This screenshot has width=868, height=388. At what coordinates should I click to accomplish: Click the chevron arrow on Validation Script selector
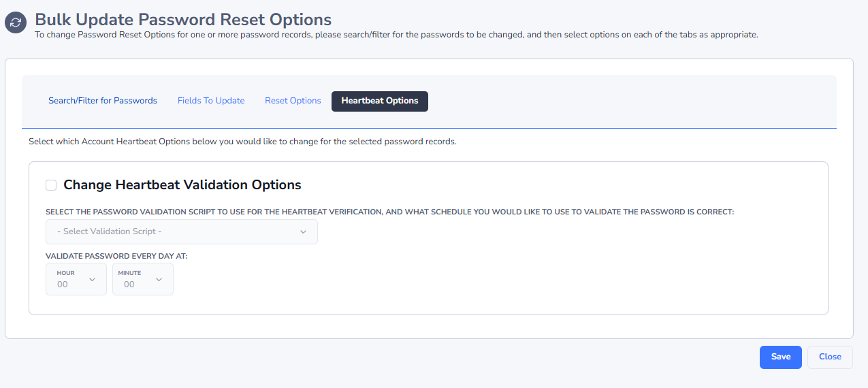[x=304, y=231]
